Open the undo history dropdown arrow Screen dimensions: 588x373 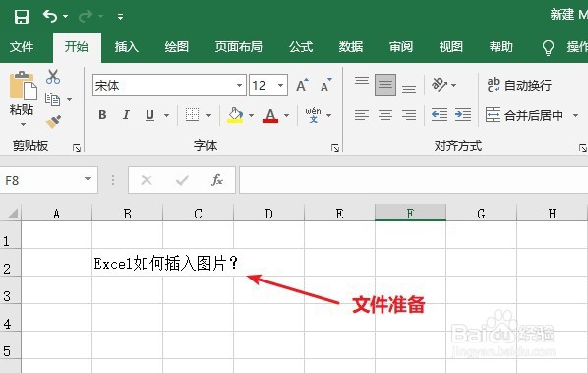(x=66, y=16)
